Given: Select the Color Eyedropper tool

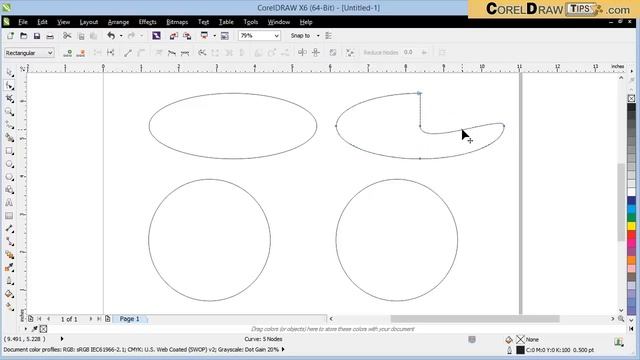Looking at the screenshot, I should pos(9,268).
